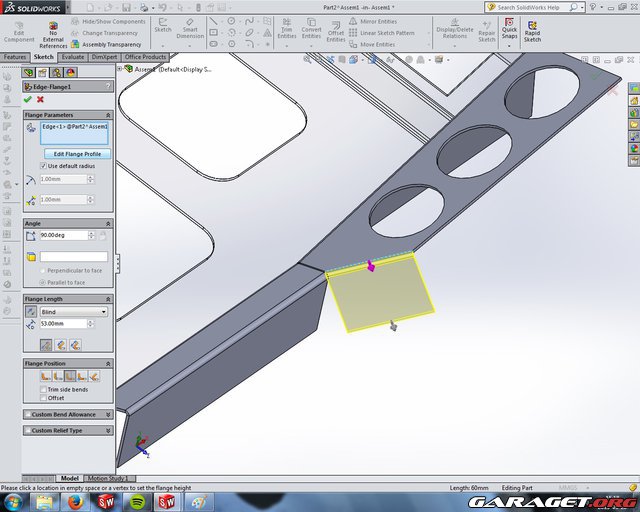
Task: Switch to the Evaluate tab
Action: [x=73, y=57]
